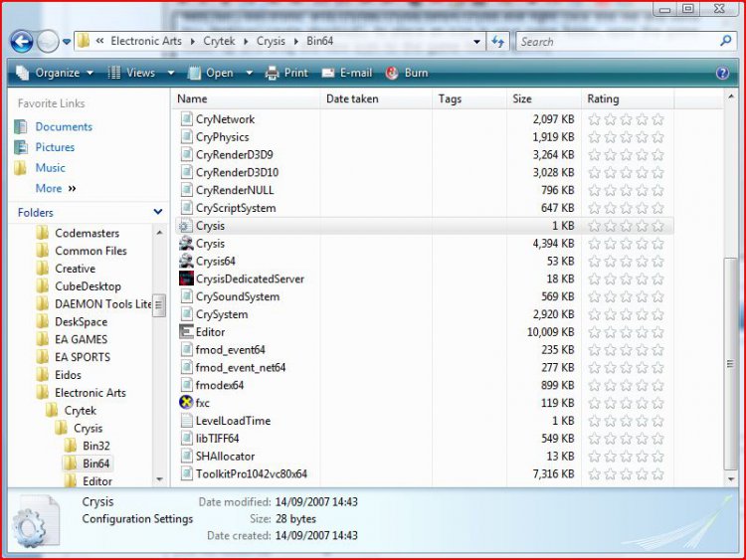746x560 pixels.
Task: Rate CryPhysics five stars
Action: click(658, 137)
